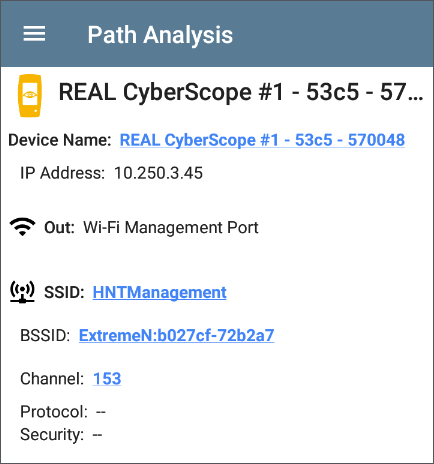Screen dimensions: 434x464
Task: Click the Wi-Fi Management Port text
Action: pos(171,228)
